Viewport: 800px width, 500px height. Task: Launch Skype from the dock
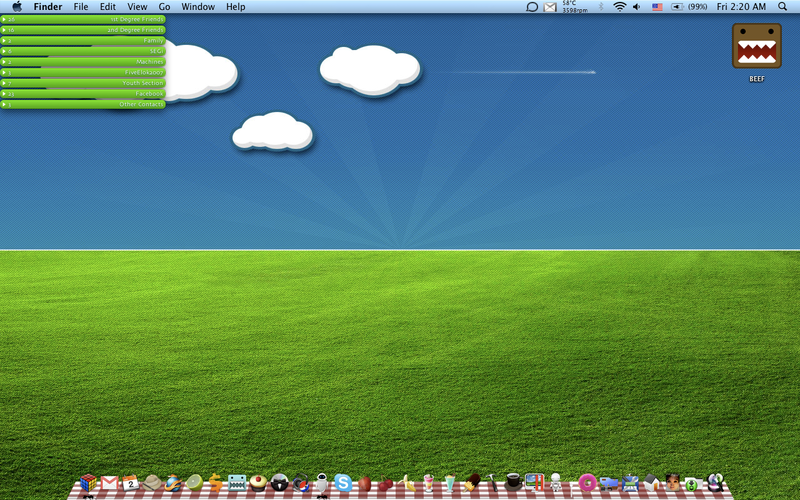point(343,483)
